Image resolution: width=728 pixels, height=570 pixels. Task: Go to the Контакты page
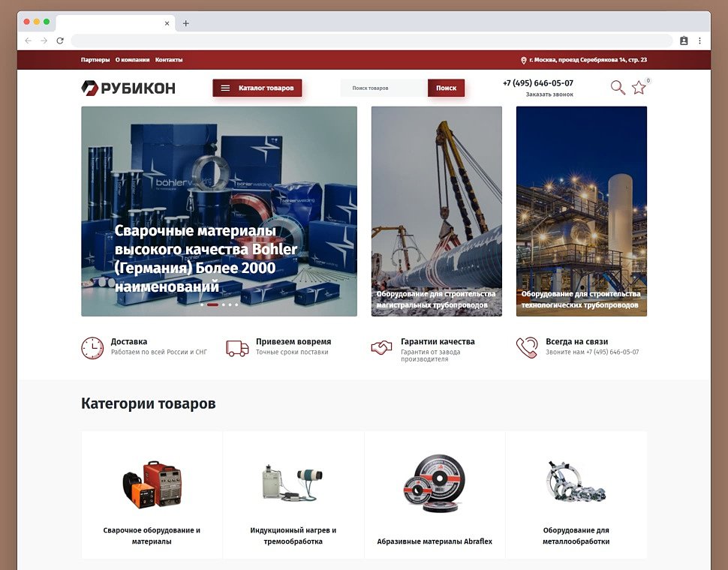pyautogui.click(x=169, y=60)
